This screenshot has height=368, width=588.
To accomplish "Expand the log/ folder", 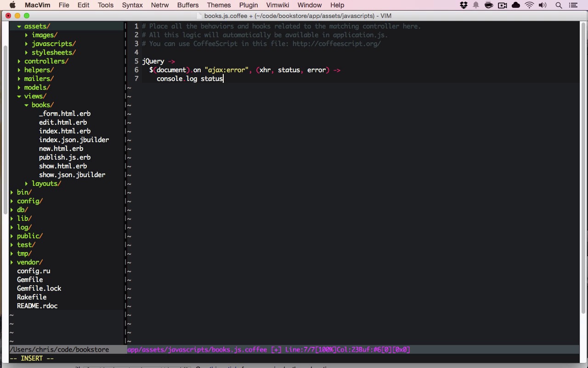I will point(11,227).
